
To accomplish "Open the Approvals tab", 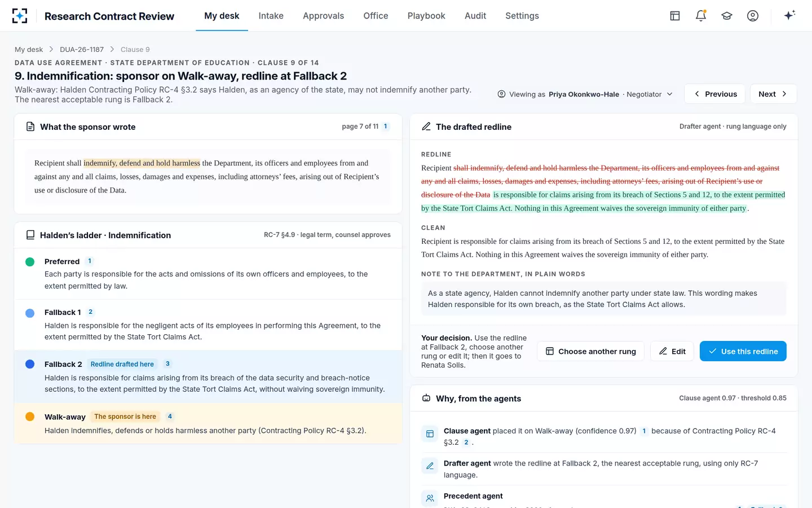I will tap(323, 16).
